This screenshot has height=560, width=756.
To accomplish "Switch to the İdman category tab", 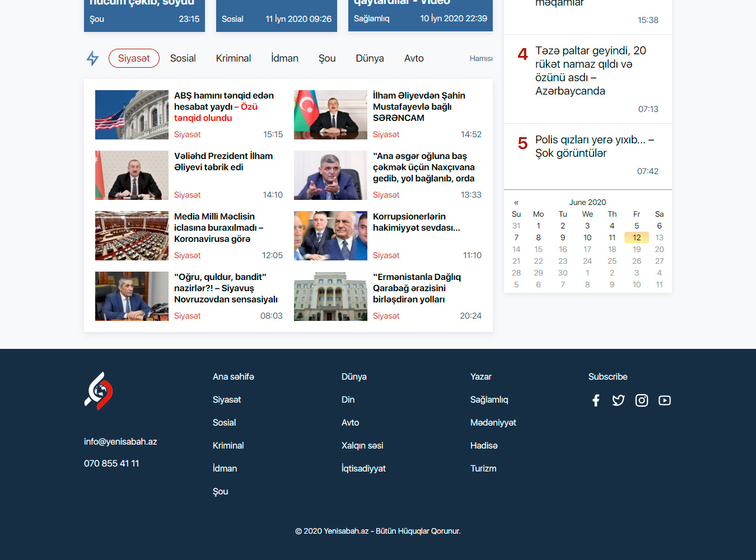I will [284, 58].
